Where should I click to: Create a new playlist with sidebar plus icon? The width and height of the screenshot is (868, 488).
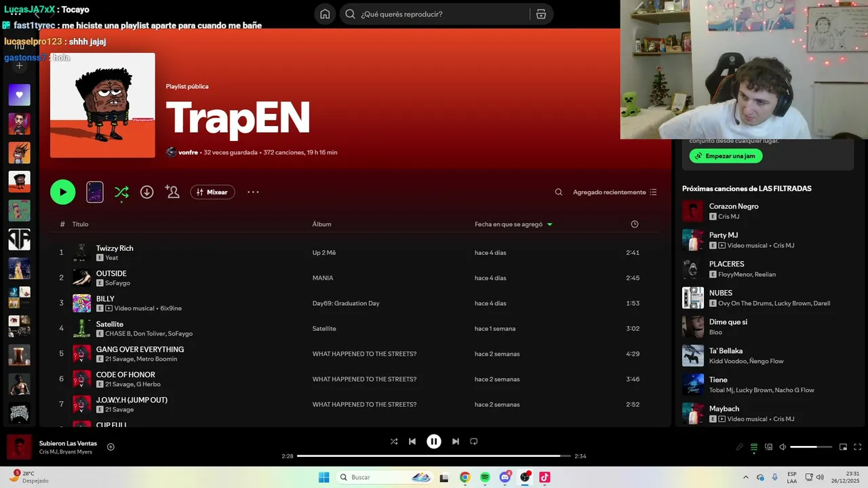(x=19, y=66)
